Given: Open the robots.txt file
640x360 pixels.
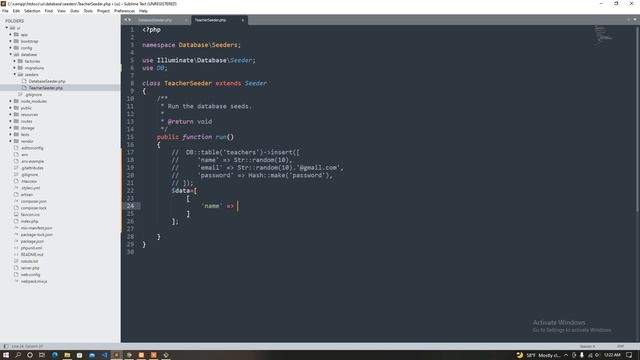Looking at the screenshot, I should pos(29,261).
